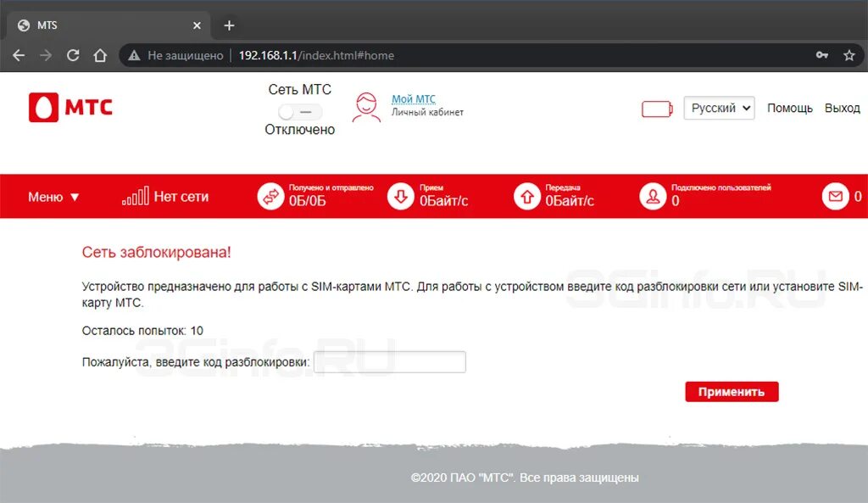868x503 pixels.
Task: Click the address bar URL
Action: (316, 55)
